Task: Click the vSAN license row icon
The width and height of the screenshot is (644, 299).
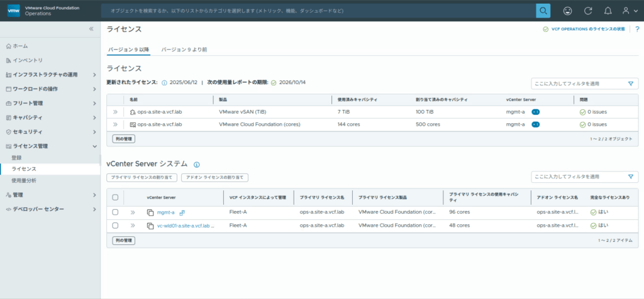Action: point(133,112)
